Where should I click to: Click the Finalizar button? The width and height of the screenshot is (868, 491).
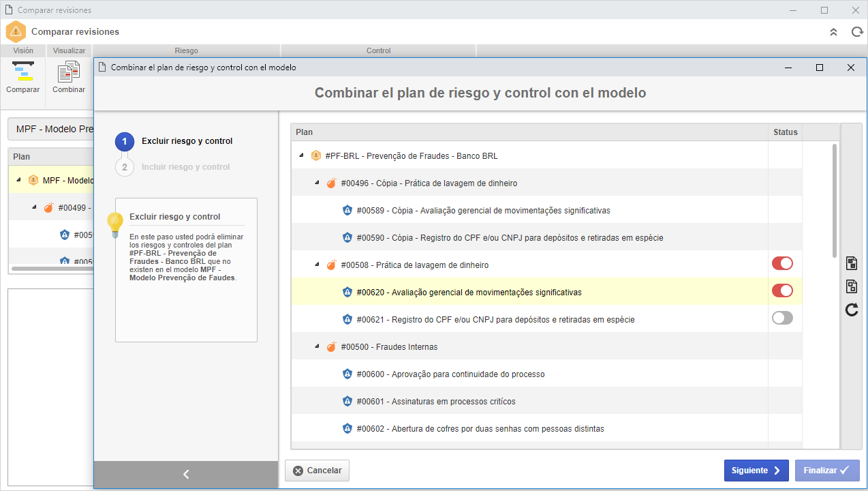coord(827,471)
